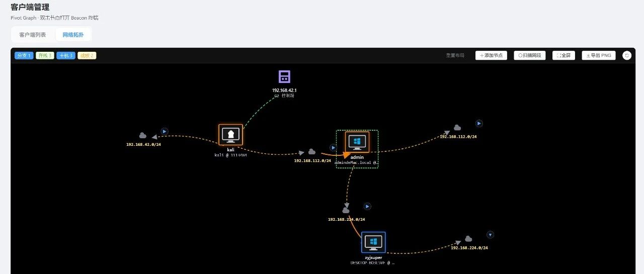Click the round arrow button beside 192.168.224.0/24 cloud
The height and width of the screenshot is (274, 644).
pos(491,235)
